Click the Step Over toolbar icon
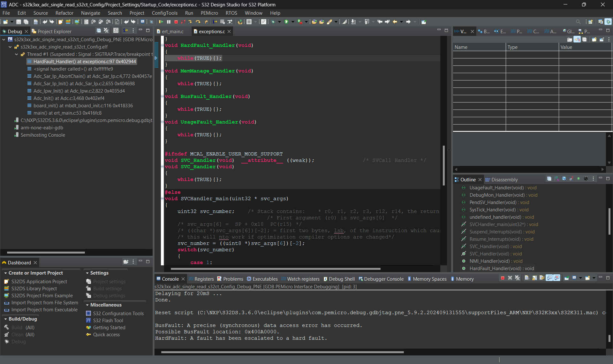This screenshot has width=613, height=364. click(198, 22)
